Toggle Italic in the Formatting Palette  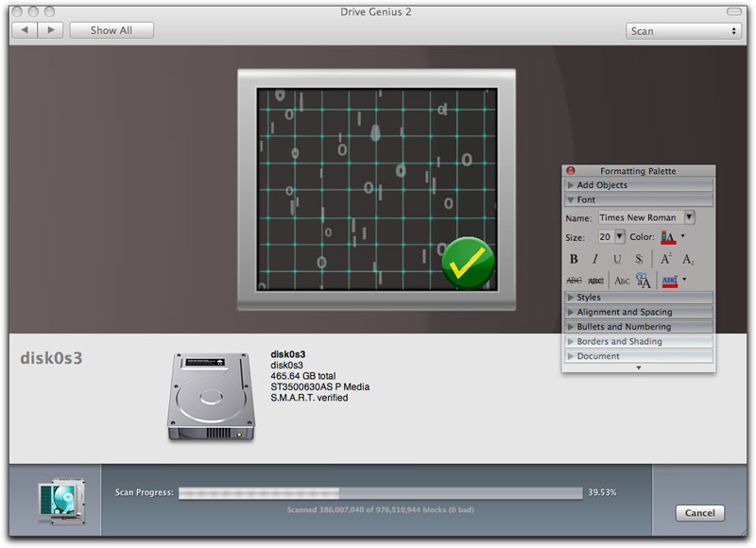point(595,259)
